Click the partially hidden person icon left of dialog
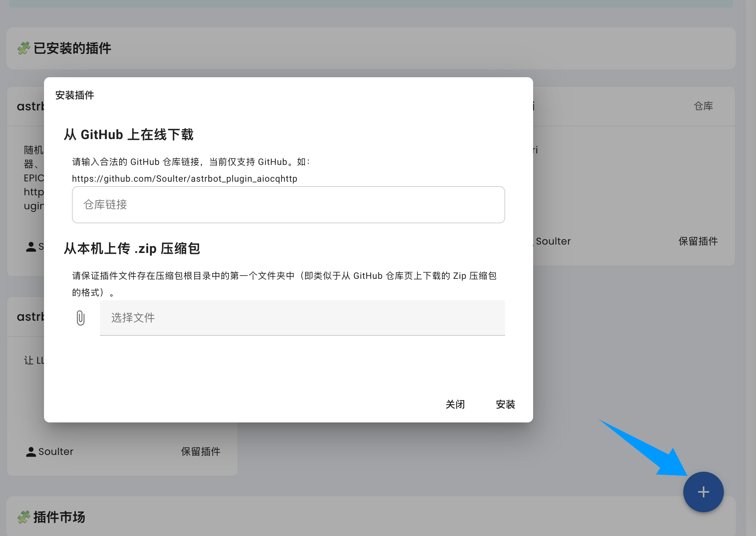 tap(31, 247)
